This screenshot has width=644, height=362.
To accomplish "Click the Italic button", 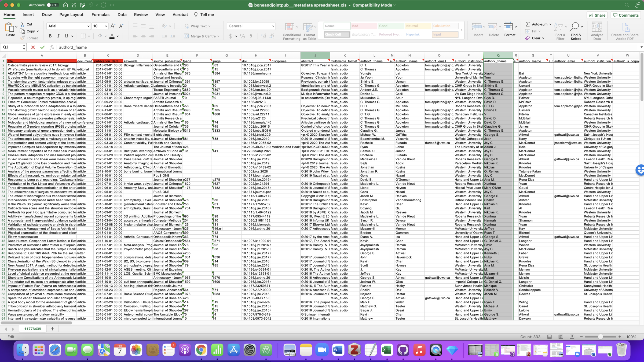I will click(58, 36).
